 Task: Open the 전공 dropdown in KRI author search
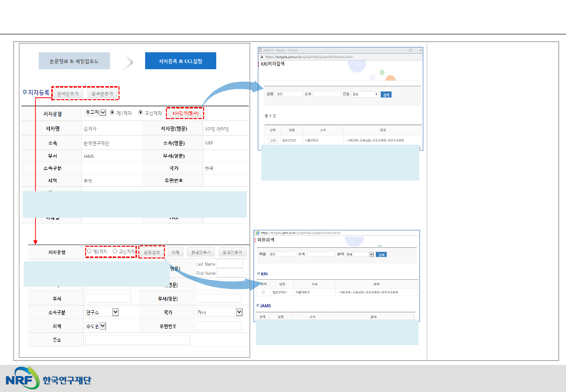365,94
